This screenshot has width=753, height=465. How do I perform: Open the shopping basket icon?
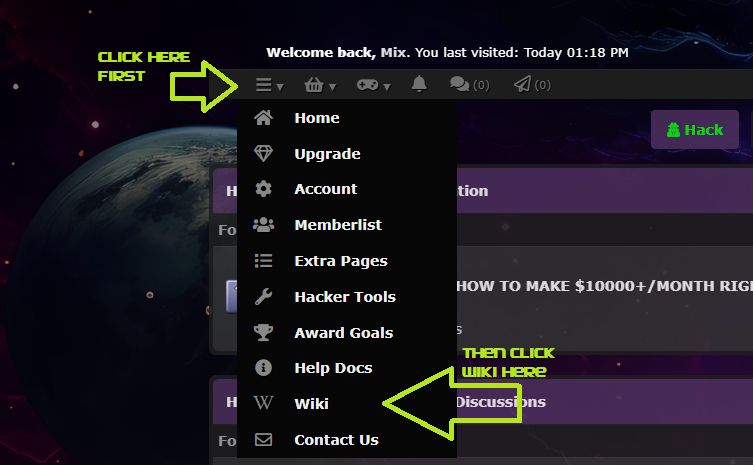pyautogui.click(x=314, y=85)
